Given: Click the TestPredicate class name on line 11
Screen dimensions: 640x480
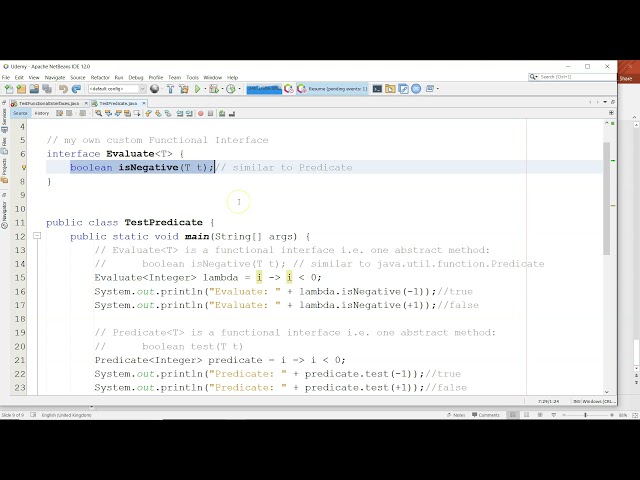Looking at the screenshot, I should [x=163, y=222].
